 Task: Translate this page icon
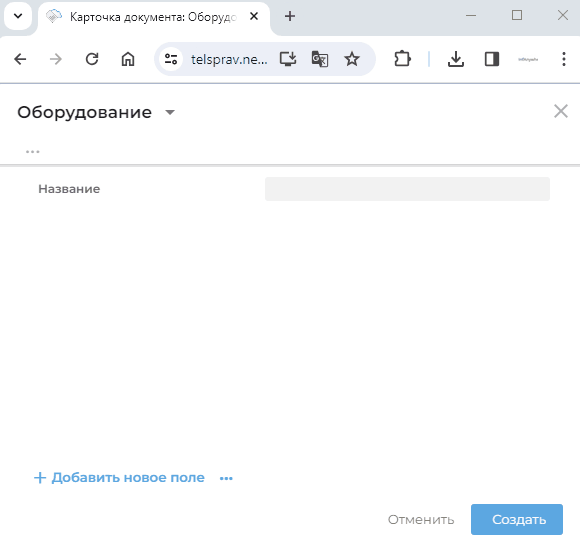[320, 59]
